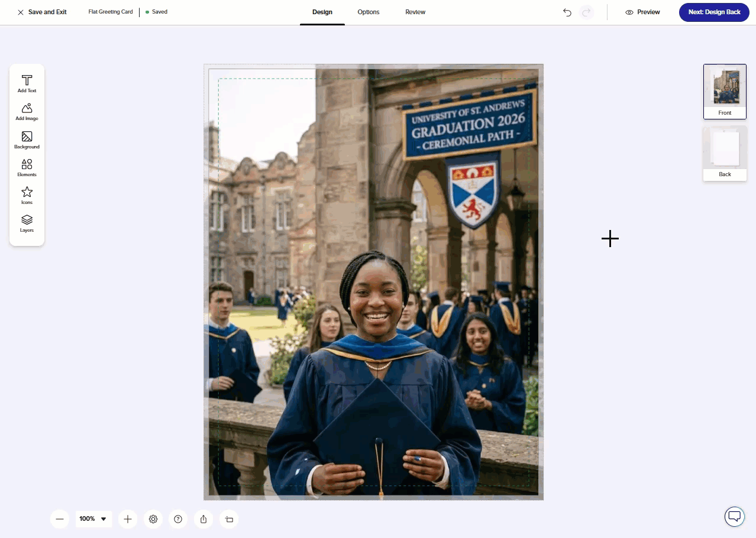The image size is (756, 538).
Task: Zoom in with the plus button
Action: [127, 519]
